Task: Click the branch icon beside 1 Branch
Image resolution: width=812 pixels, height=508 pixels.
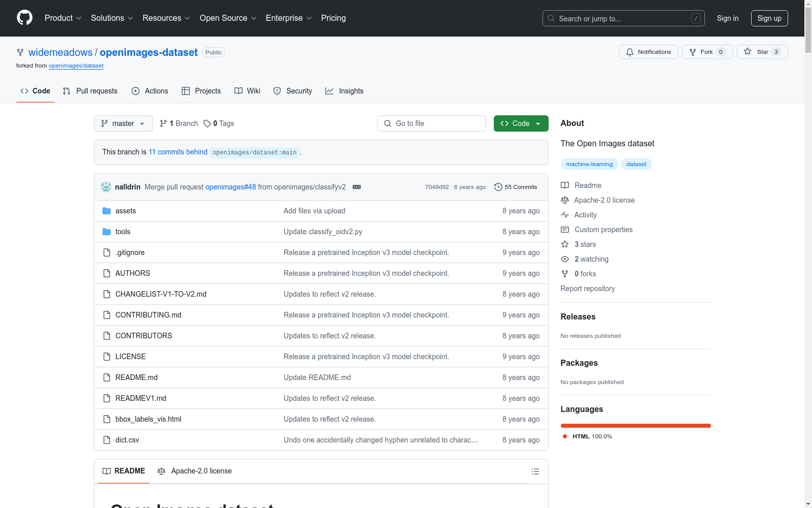Action: (163, 123)
